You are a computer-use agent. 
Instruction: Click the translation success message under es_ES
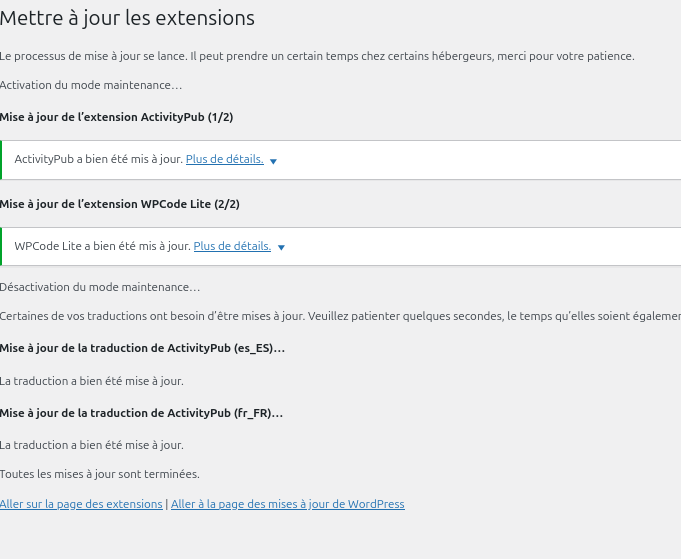pos(92,381)
